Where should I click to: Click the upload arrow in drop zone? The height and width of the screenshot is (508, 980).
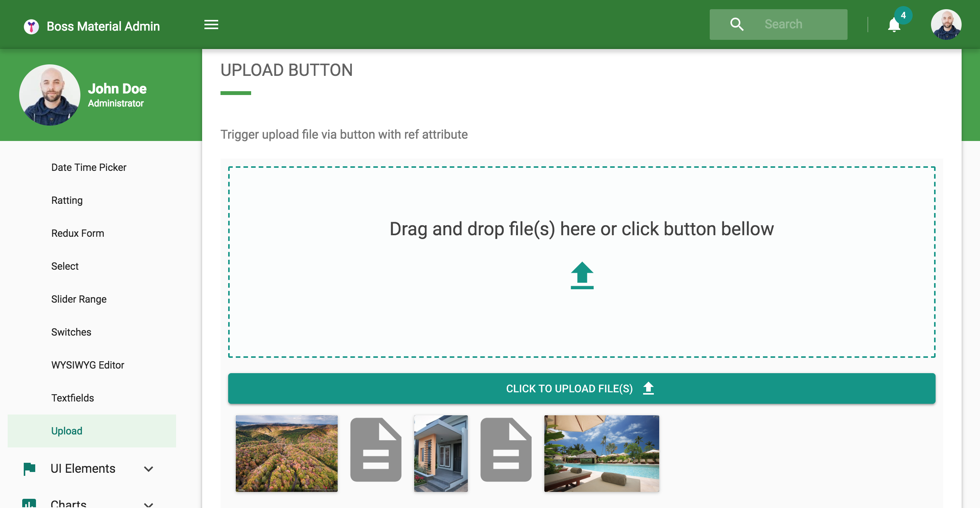582,275
